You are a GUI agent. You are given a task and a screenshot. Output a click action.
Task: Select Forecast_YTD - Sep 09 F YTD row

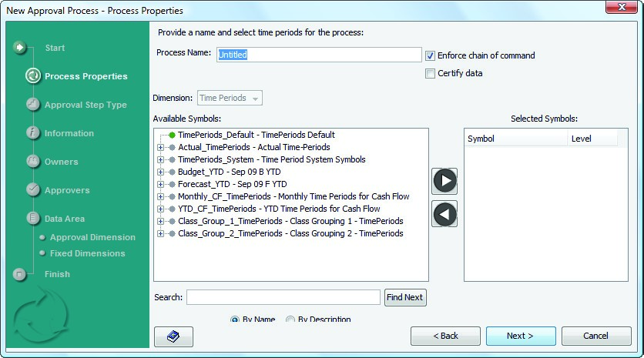(x=233, y=184)
